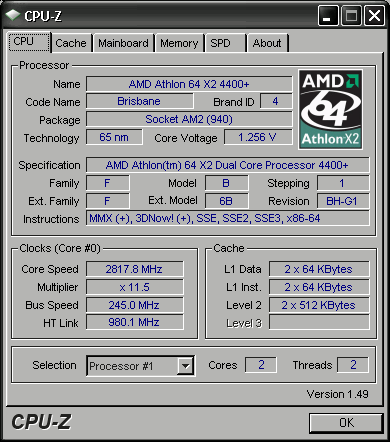
Task: Click the core voltage 1.256 V value
Action: click(x=258, y=137)
